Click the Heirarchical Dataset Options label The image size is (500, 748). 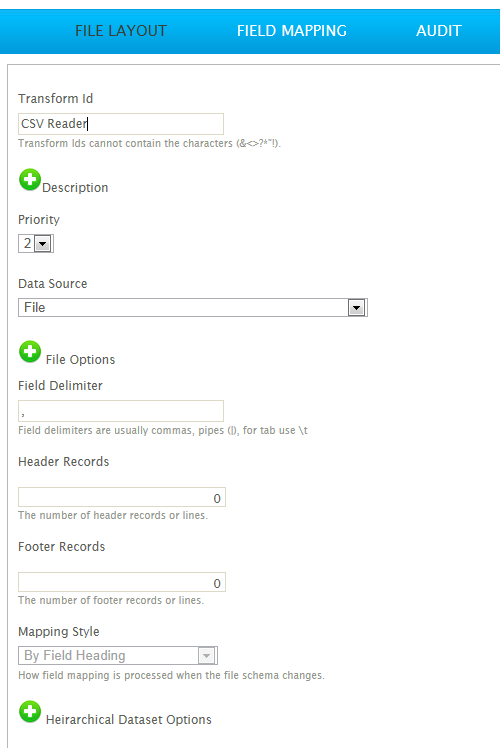(129, 720)
